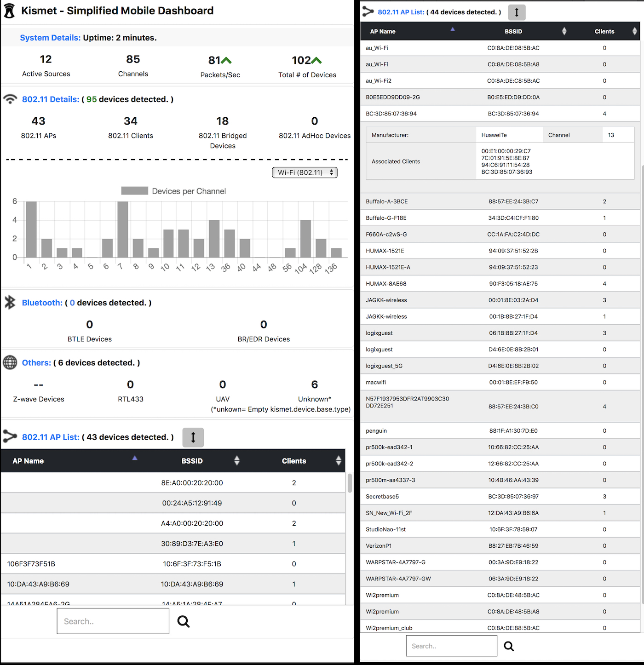Viewport: 644px width, 665px height.
Task: Click the HuaweiTe manufacturer value
Action: pos(494,135)
